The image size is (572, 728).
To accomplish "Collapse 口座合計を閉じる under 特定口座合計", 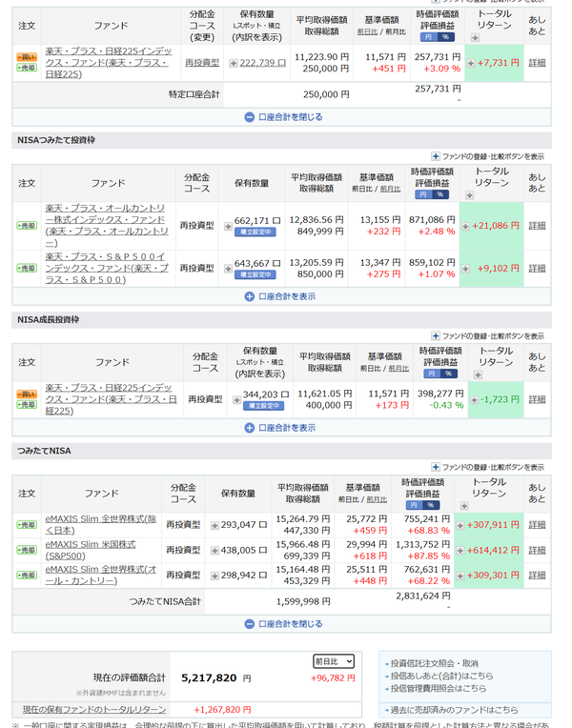I will [x=283, y=117].
